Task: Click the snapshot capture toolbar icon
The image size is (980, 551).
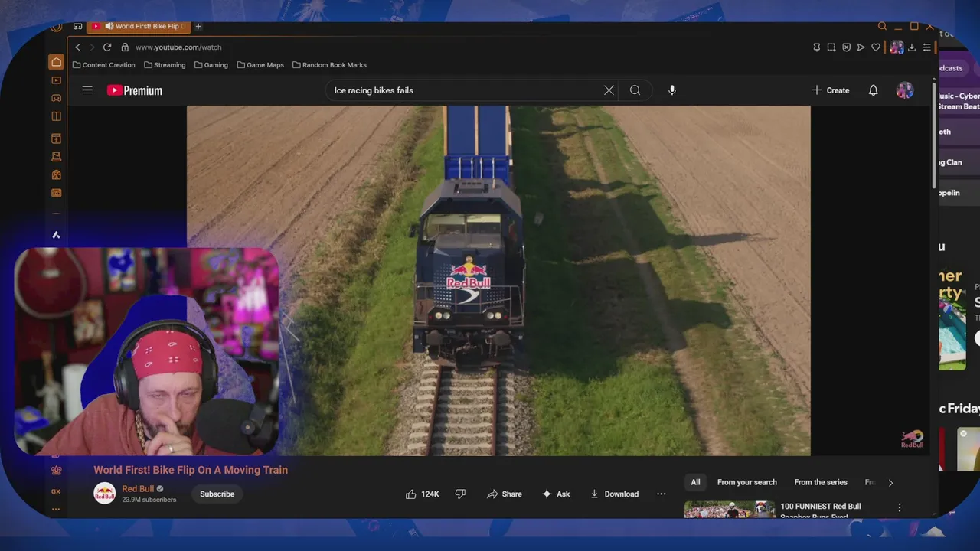Action: (x=831, y=47)
